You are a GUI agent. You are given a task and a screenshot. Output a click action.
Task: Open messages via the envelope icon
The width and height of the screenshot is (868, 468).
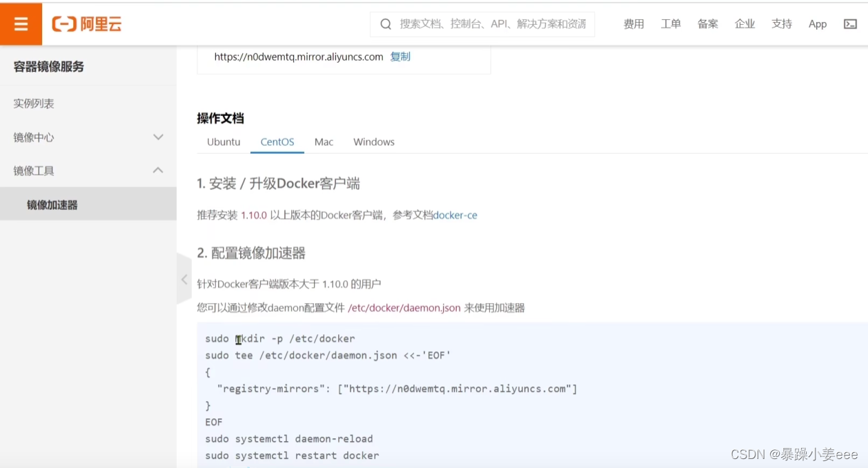[x=850, y=23]
